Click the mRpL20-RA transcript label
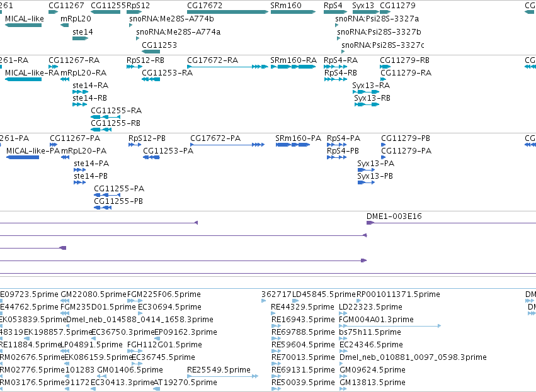 pyautogui.click(x=83, y=73)
